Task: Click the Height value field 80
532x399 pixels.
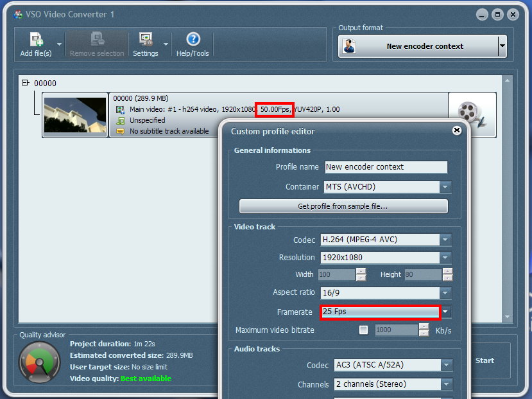Action: pyautogui.click(x=424, y=274)
